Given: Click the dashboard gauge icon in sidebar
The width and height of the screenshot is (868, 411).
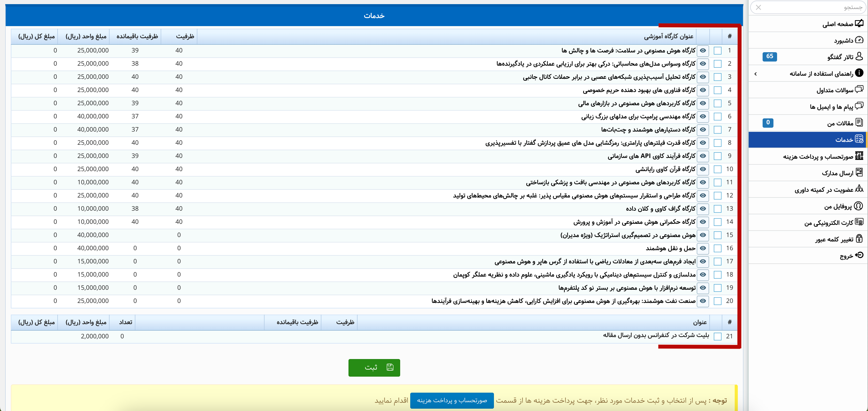Looking at the screenshot, I should [x=859, y=40].
